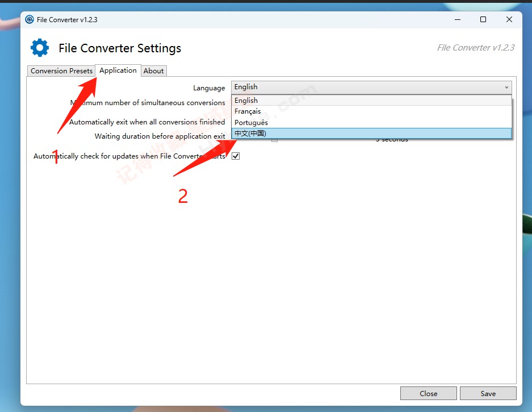532x412 pixels.
Task: Select 中文(中国) in the language list
Action: point(371,133)
